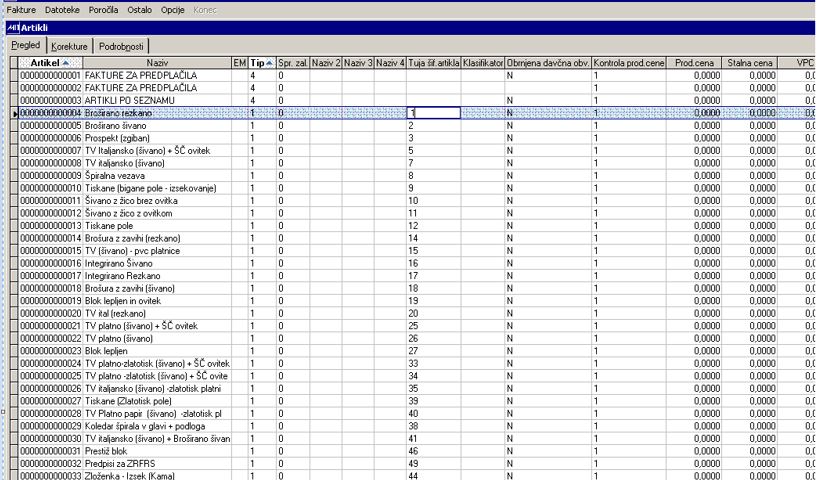Click the row selector box beside Prestiž blok
Viewport: 821px width, 480px height.
[x=15, y=451]
